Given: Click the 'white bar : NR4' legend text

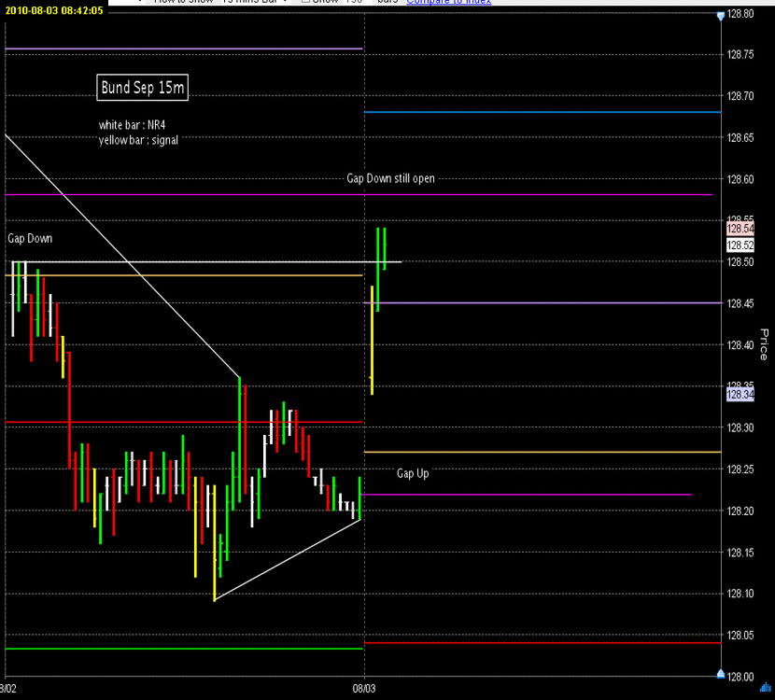Looking at the screenshot, I should coord(132,125).
